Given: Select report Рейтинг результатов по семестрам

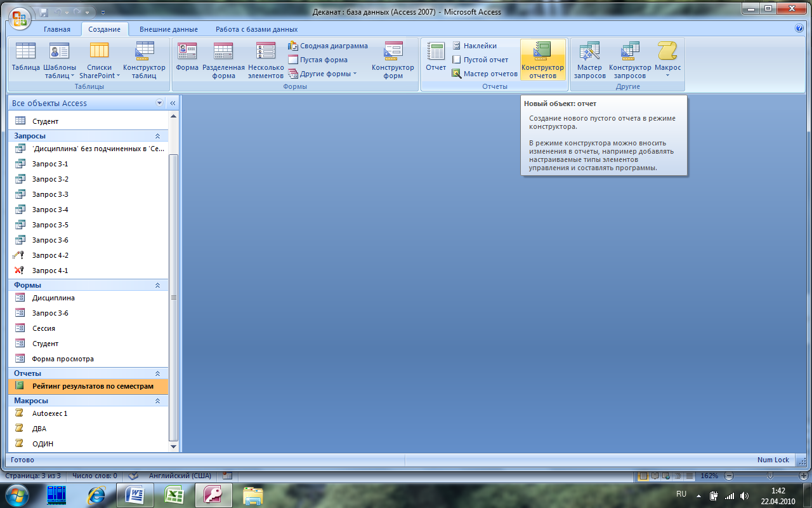Looking at the screenshot, I should click(88, 386).
